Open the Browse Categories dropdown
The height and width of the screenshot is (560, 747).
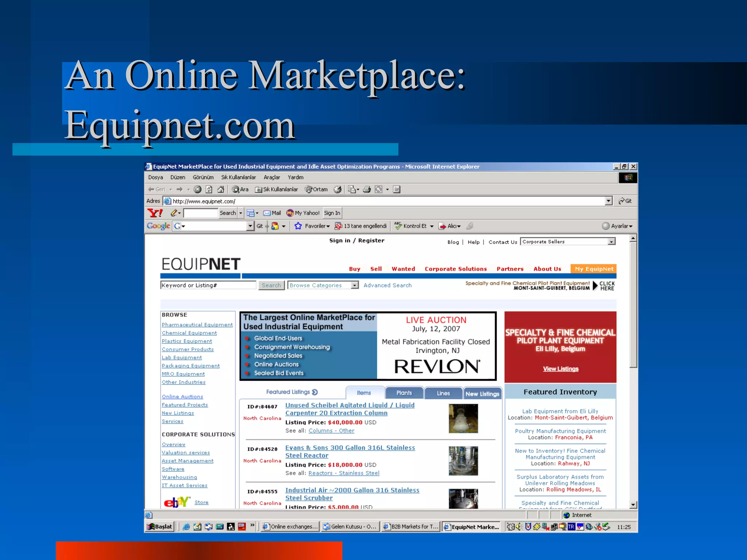[x=323, y=285]
